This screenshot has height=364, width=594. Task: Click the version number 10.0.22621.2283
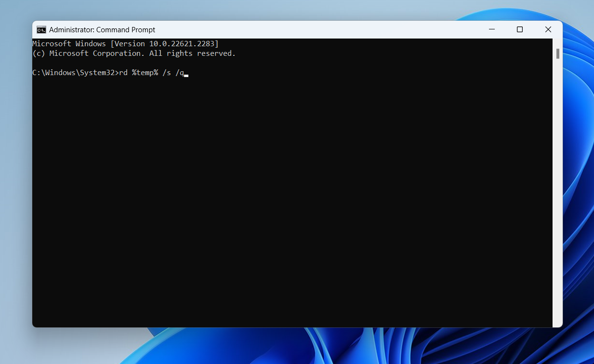click(x=182, y=44)
